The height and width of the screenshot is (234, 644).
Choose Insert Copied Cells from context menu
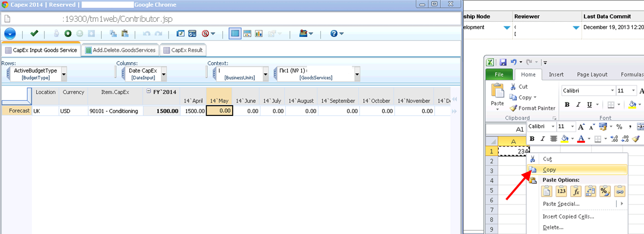coord(576,216)
